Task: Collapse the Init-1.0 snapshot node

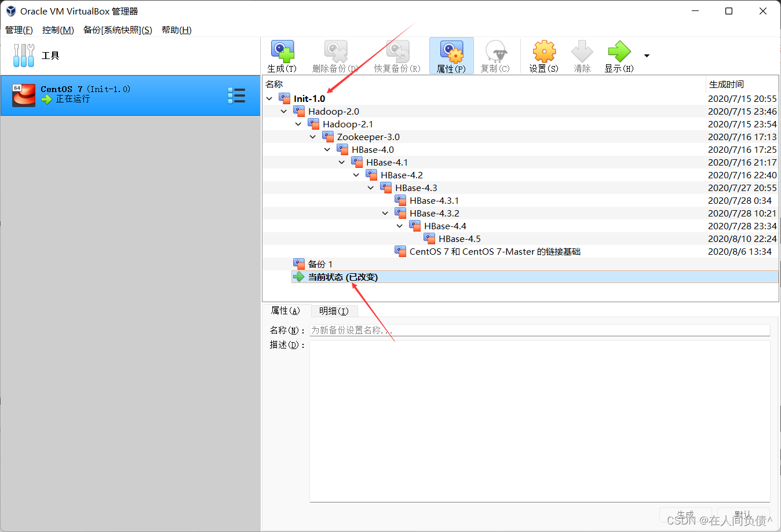Action: [269, 98]
